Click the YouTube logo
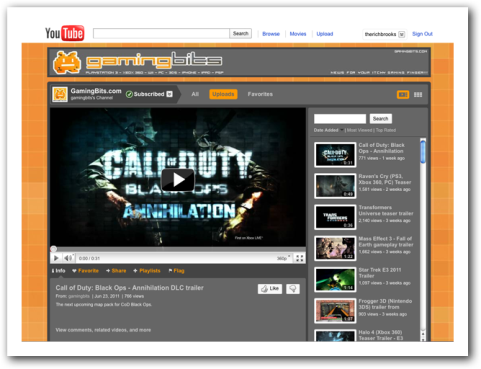Screen dimensions: 481x369 [65, 33]
